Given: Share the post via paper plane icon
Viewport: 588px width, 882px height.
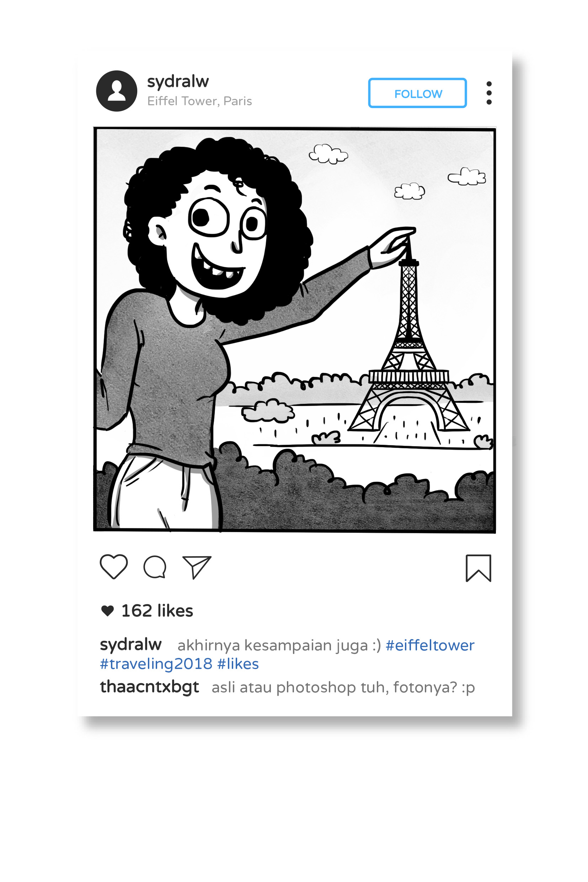Looking at the screenshot, I should (x=197, y=567).
